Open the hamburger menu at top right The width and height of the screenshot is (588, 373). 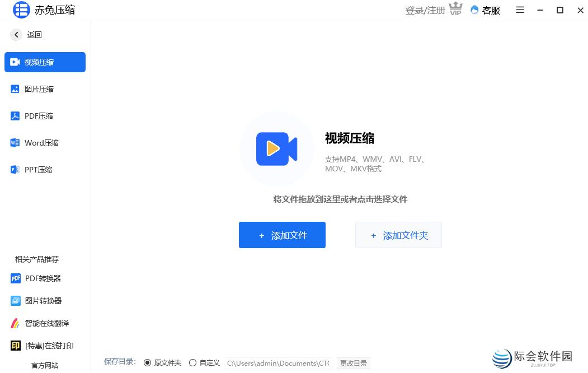pyautogui.click(x=520, y=10)
